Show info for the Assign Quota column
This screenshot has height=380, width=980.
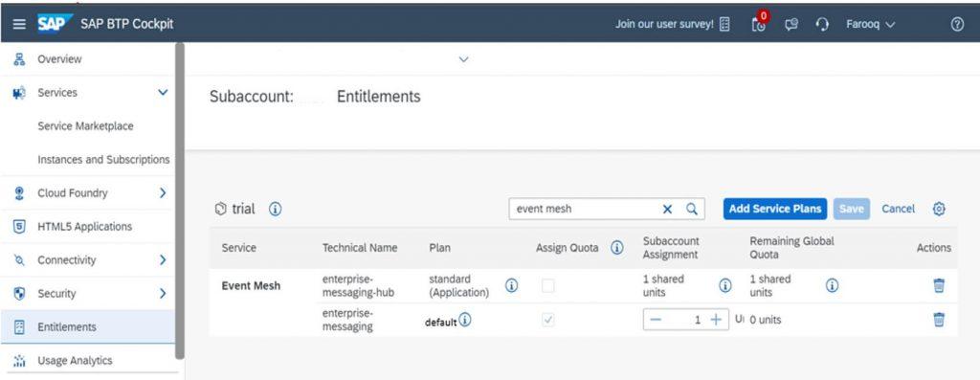[x=617, y=248]
